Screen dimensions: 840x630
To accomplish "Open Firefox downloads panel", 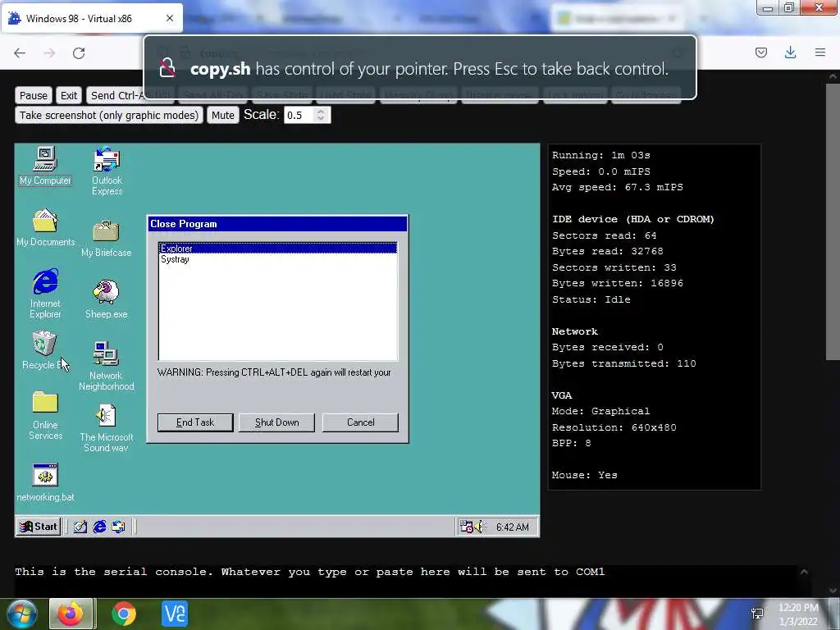I will 790,52.
